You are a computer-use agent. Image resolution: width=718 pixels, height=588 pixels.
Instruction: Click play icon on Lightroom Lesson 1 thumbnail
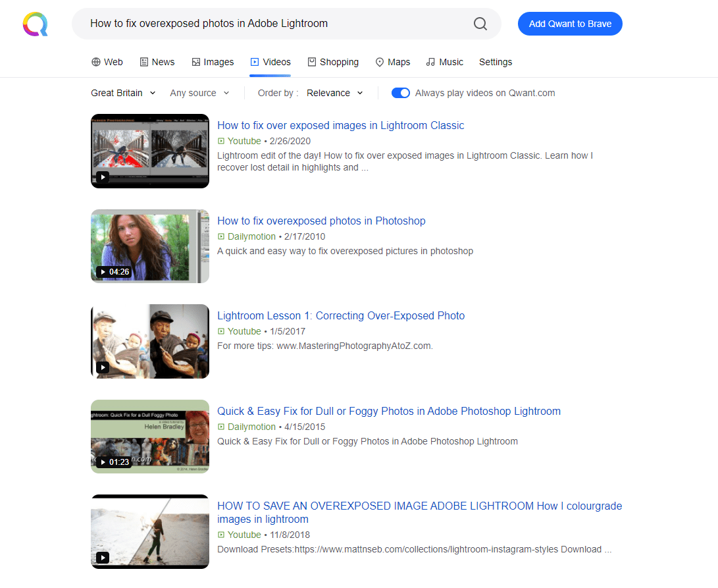pos(103,367)
